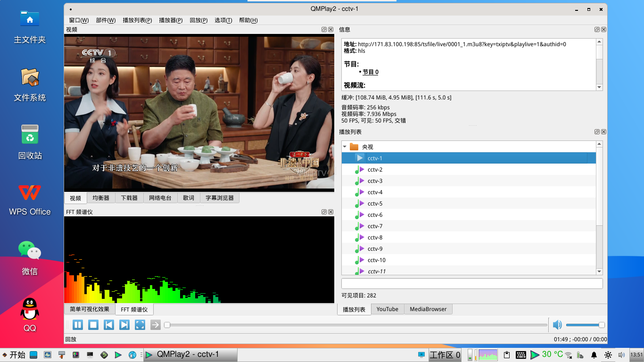Open the 播放器 dropdown menu
Image resolution: width=644 pixels, height=362 pixels.
(x=170, y=20)
